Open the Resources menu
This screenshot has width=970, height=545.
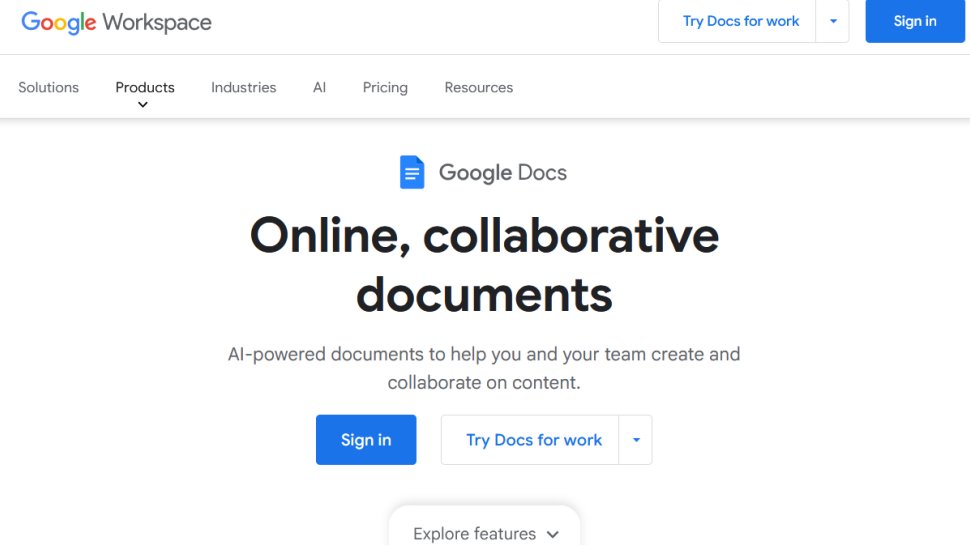(x=479, y=87)
